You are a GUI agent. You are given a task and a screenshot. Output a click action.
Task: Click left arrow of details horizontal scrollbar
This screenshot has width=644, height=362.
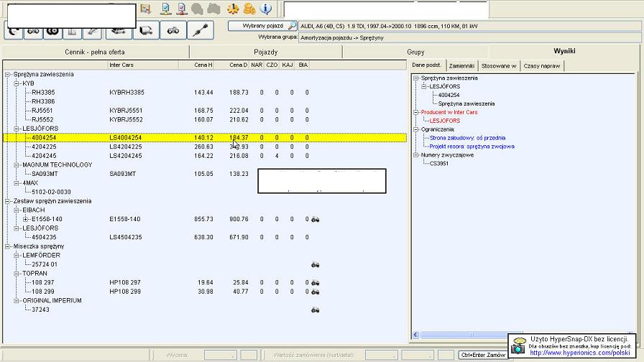pyautogui.click(x=415, y=335)
